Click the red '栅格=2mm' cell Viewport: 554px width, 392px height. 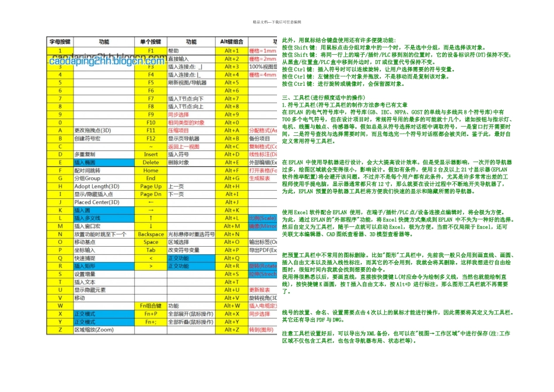[x=262, y=59]
